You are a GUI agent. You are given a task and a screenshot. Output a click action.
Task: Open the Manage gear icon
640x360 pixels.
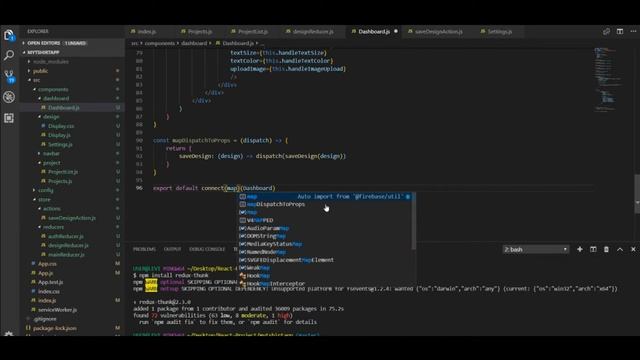(9, 334)
